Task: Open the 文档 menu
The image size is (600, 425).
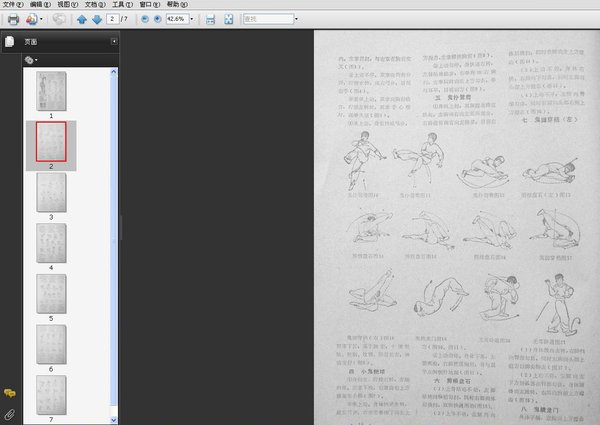Action: (95, 4)
